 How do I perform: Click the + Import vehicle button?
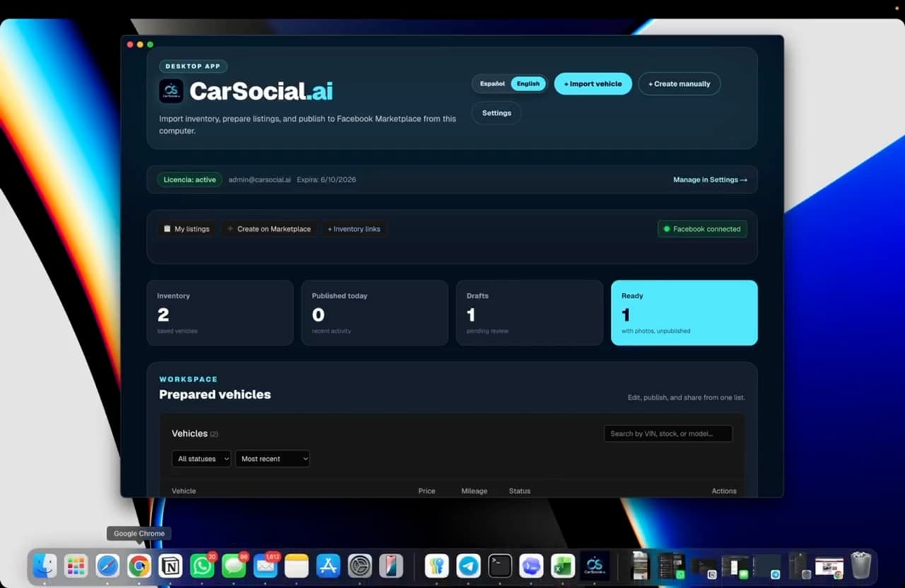[592, 83]
